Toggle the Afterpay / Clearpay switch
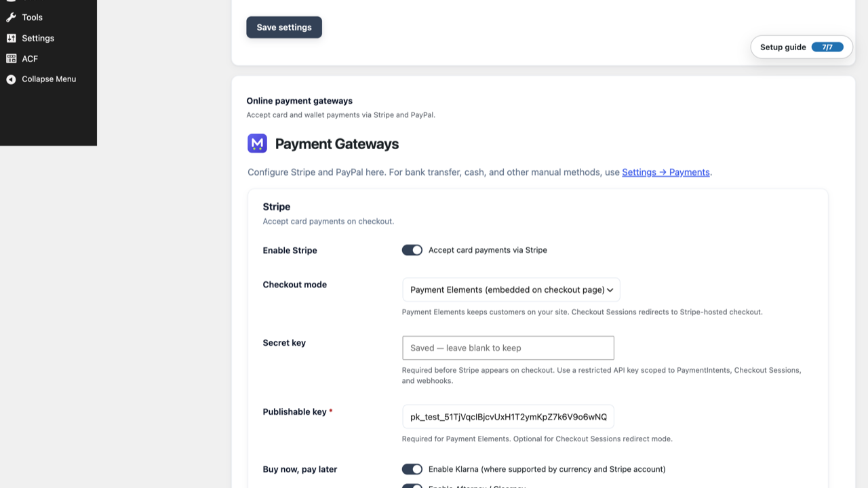The width and height of the screenshot is (868, 488). click(x=412, y=486)
